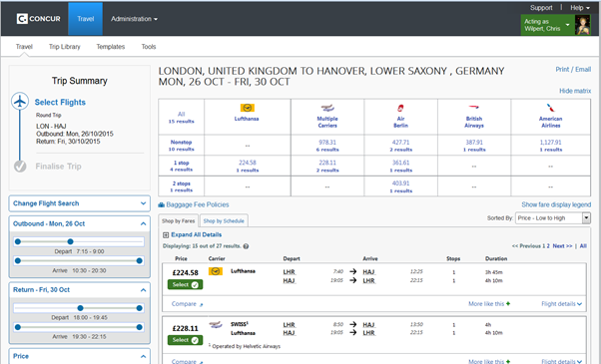The image size is (601, 364).
Task: Filter matrix by Nonstop 10 results
Action: (182, 145)
